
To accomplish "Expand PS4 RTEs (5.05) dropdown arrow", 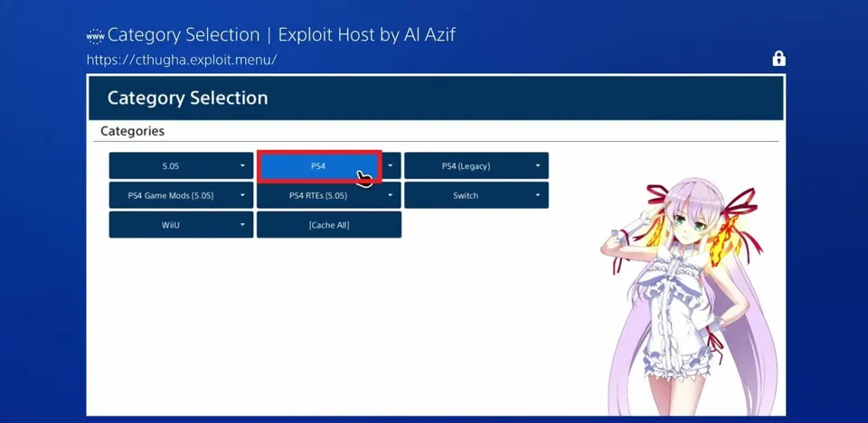I will tap(391, 195).
